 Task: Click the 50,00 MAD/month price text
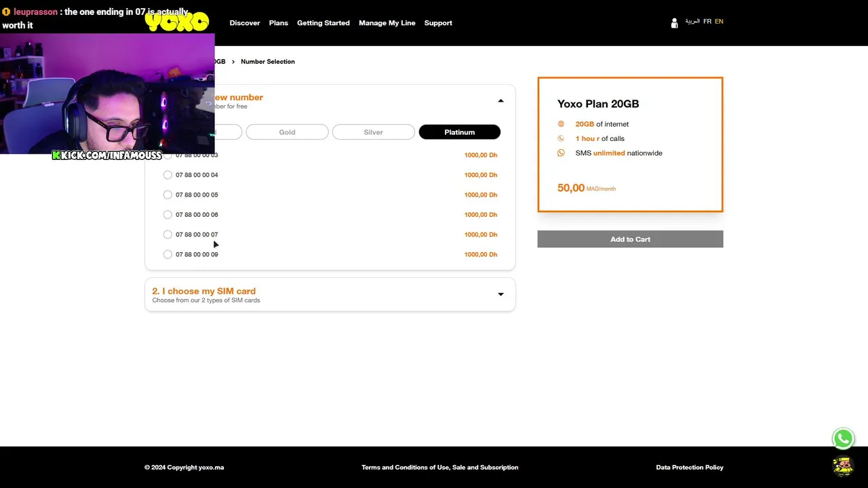587,188
